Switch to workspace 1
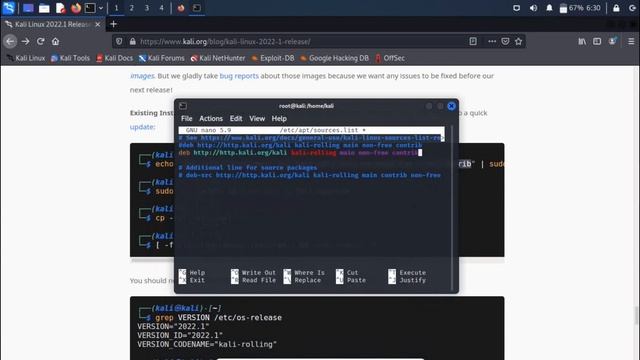The height and width of the screenshot is (360, 640). point(116,8)
